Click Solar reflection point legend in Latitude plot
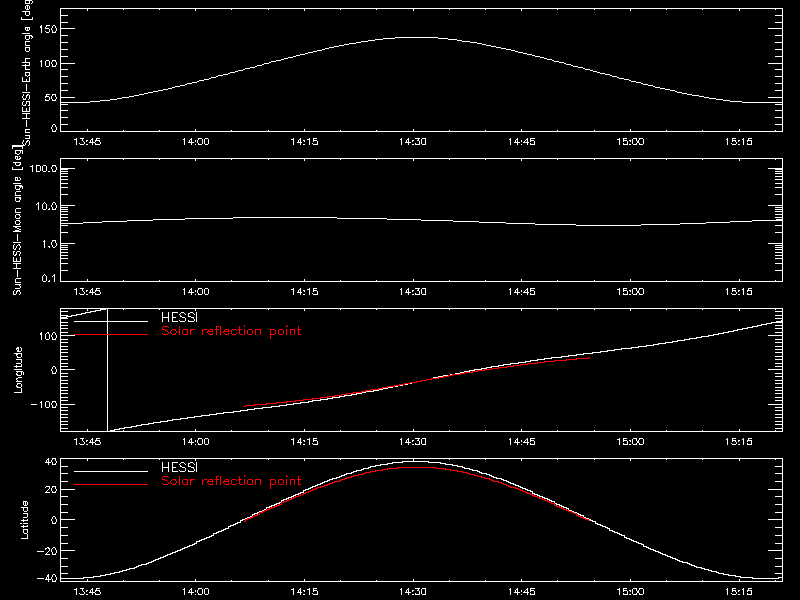Screen dimensions: 800x600 coord(231,481)
